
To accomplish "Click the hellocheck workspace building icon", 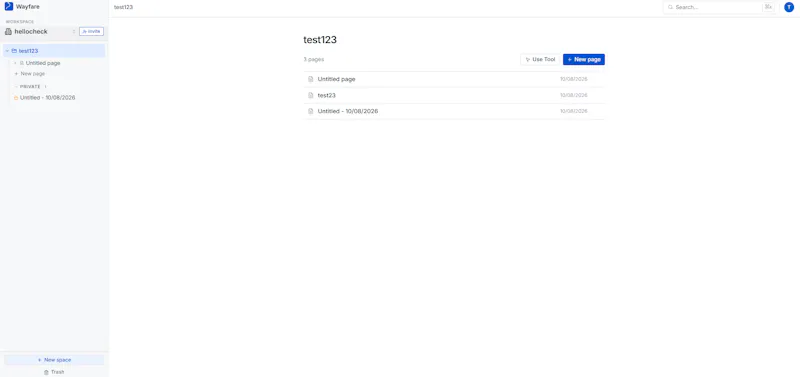I will pos(8,32).
